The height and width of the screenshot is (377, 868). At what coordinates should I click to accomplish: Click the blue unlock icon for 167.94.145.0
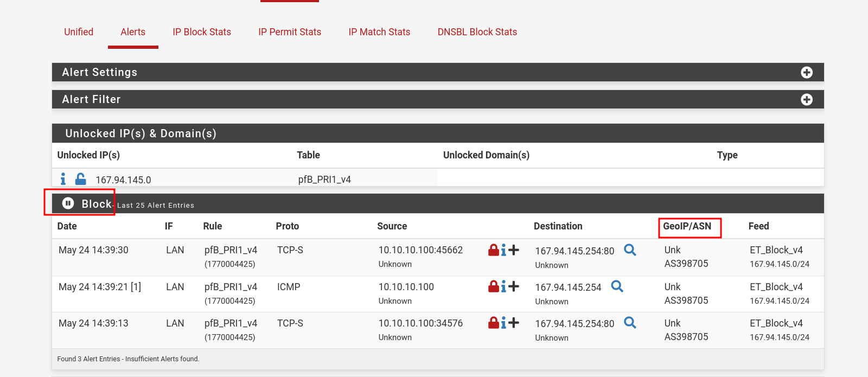(80, 179)
